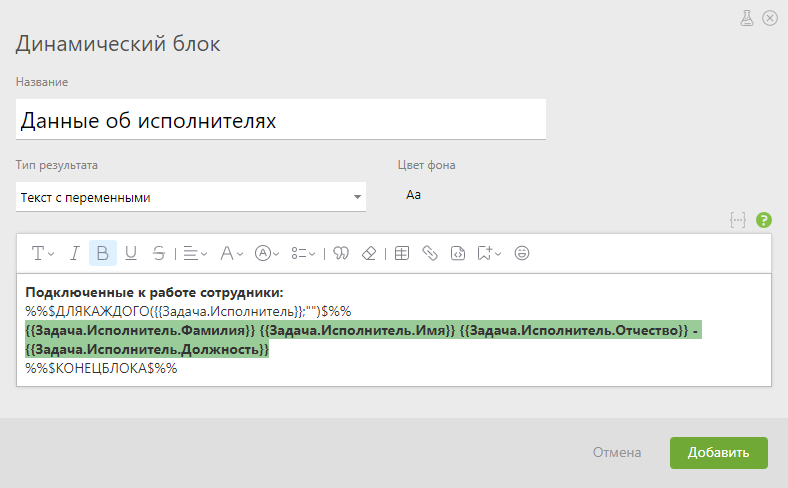Toggle italic formatting
The width and height of the screenshot is (788, 488).
(x=74, y=253)
